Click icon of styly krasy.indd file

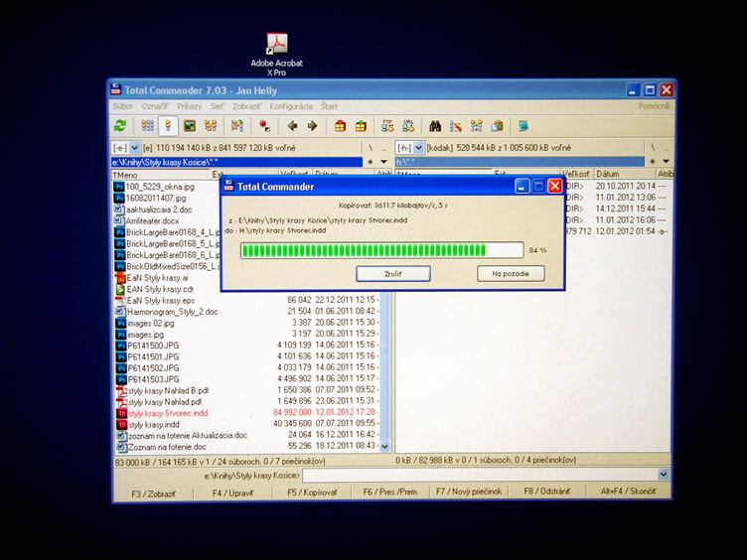121,424
